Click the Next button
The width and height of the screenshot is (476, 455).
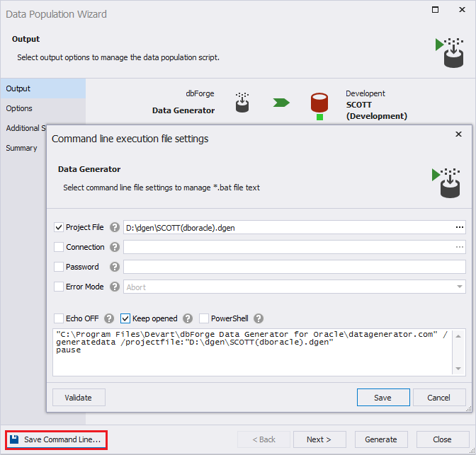[319, 439]
